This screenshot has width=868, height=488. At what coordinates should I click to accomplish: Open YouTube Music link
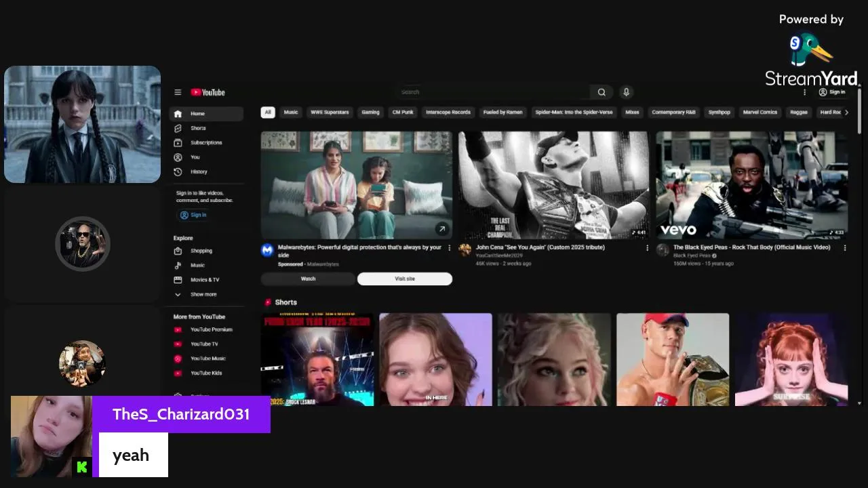(206, 359)
